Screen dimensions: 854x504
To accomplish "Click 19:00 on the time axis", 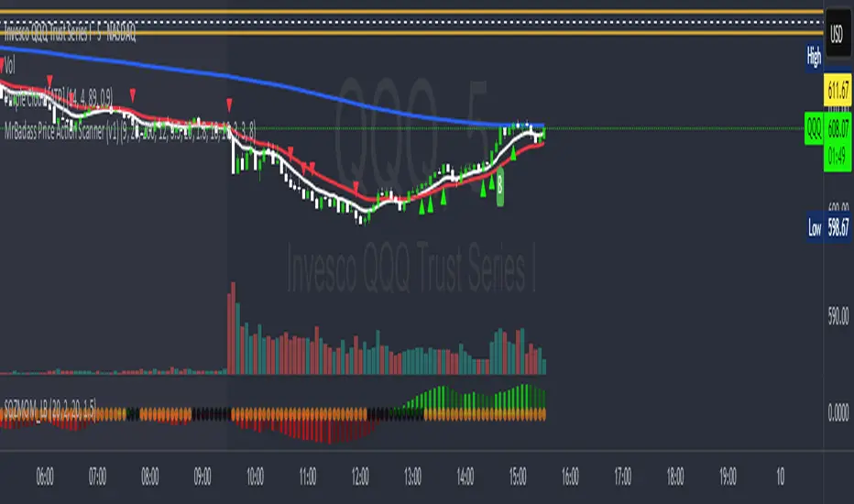I will [728, 477].
